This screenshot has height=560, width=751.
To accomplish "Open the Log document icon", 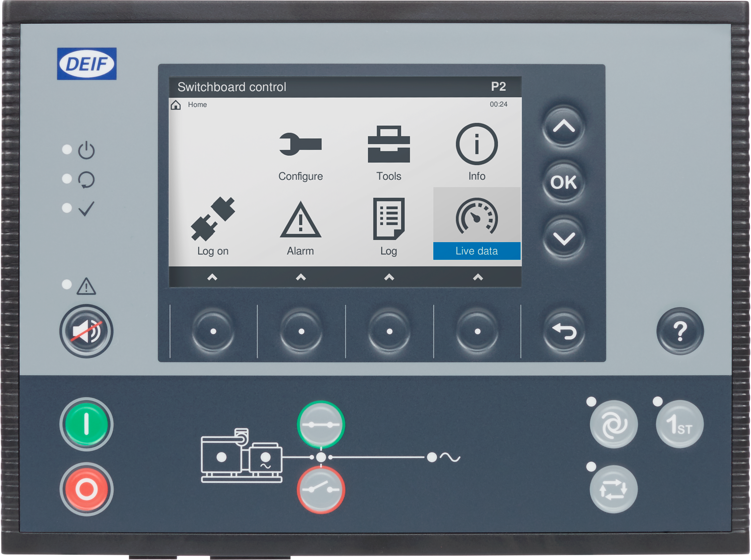I will click(x=389, y=219).
